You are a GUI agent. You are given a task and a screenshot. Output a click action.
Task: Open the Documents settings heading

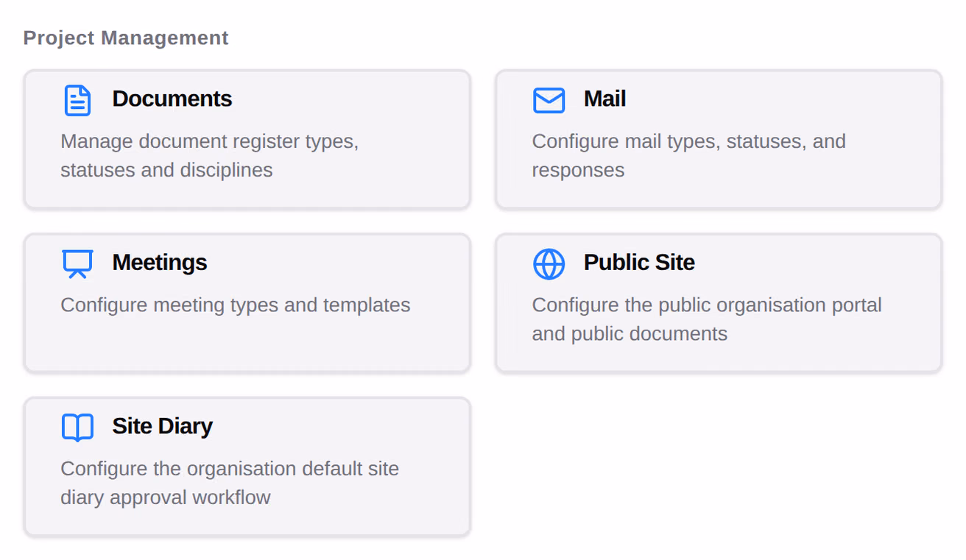172,99
